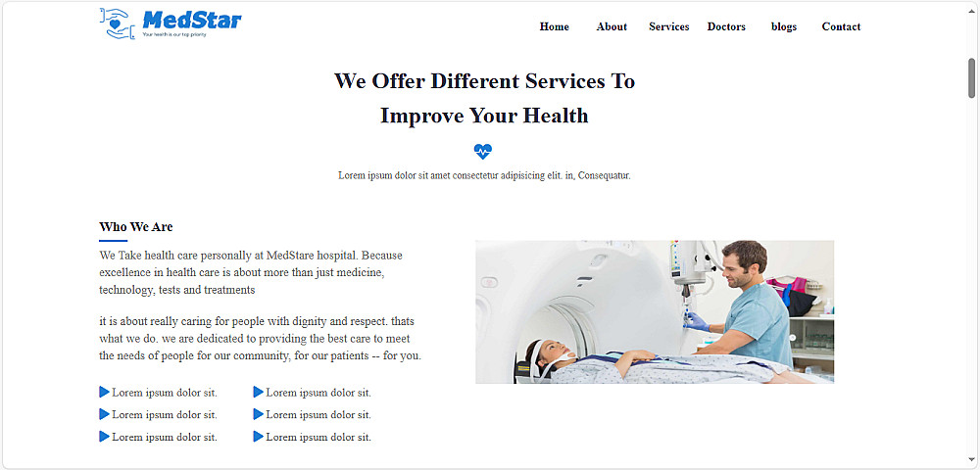Image resolution: width=980 pixels, height=470 pixels.
Task: Select Doctors in the navigation bar
Action: pos(726,26)
